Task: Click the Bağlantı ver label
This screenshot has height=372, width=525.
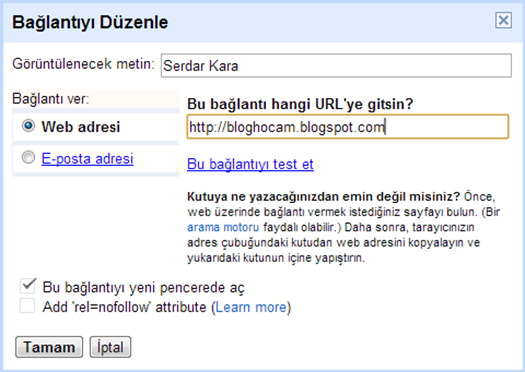Action: (51, 99)
